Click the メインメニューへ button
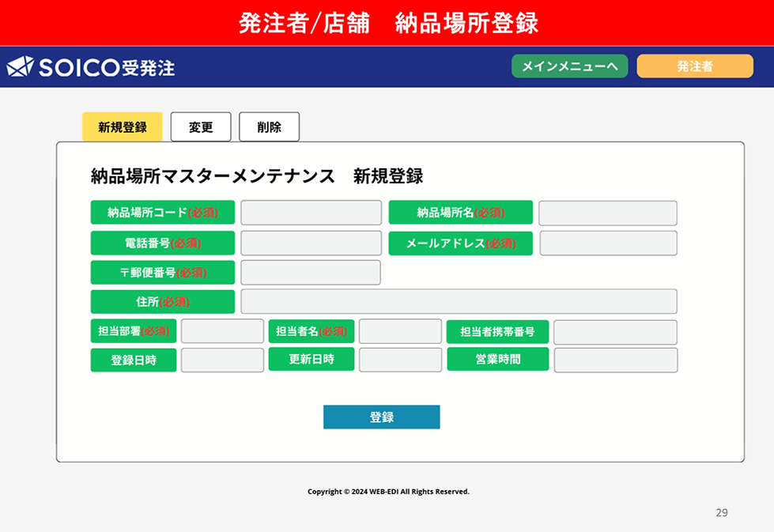Viewport: 774px width, 532px height. [x=568, y=66]
